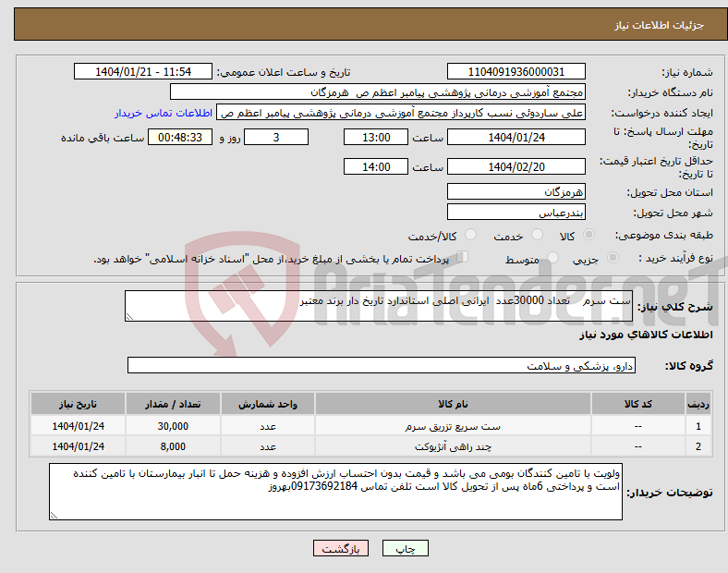The width and height of the screenshot is (728, 573).
Task: Select the جزیی purchase type radio
Action: click(x=613, y=258)
